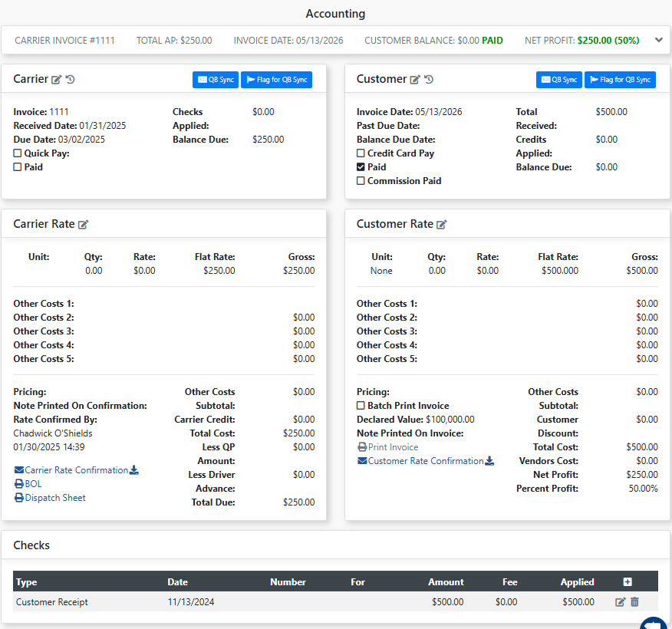
Task: Edit Carrier Rate with pencil icon
Action: (x=83, y=225)
